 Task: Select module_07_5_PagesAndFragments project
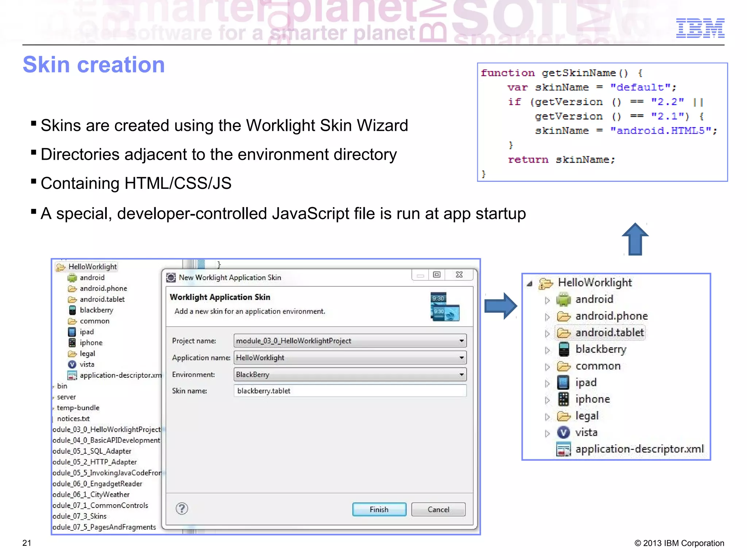coord(104,527)
